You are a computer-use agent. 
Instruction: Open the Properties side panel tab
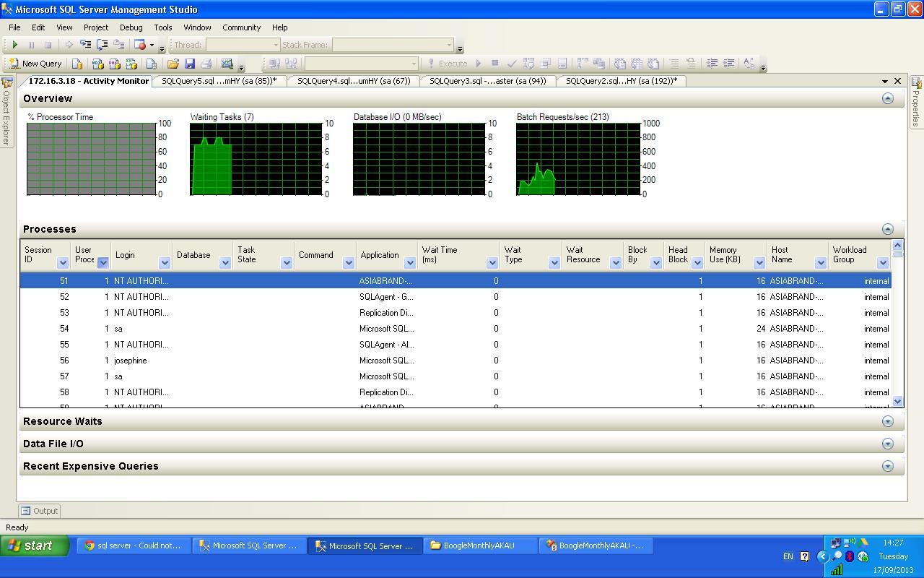point(916,102)
